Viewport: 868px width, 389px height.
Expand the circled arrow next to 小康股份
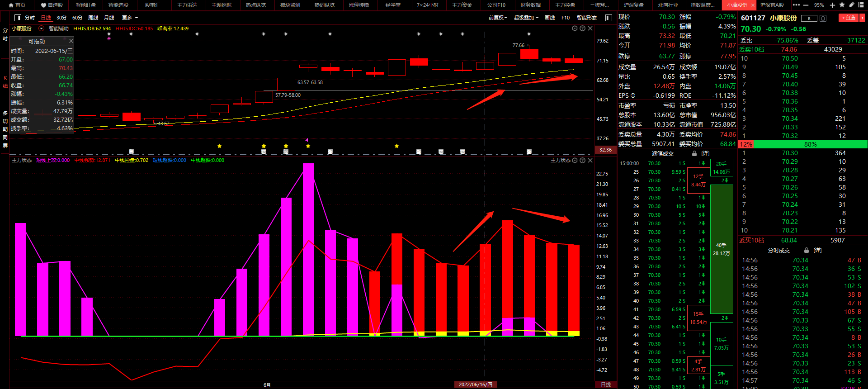tap(41, 28)
